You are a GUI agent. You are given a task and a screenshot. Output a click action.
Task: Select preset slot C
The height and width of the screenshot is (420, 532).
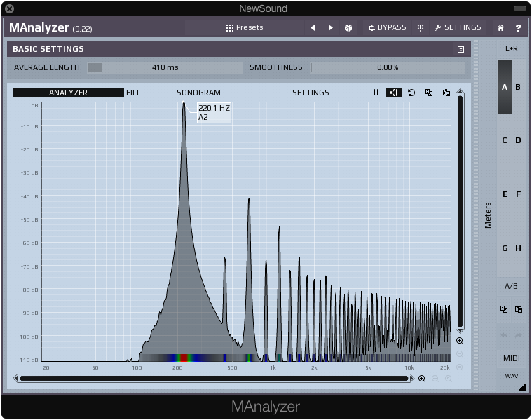505,140
